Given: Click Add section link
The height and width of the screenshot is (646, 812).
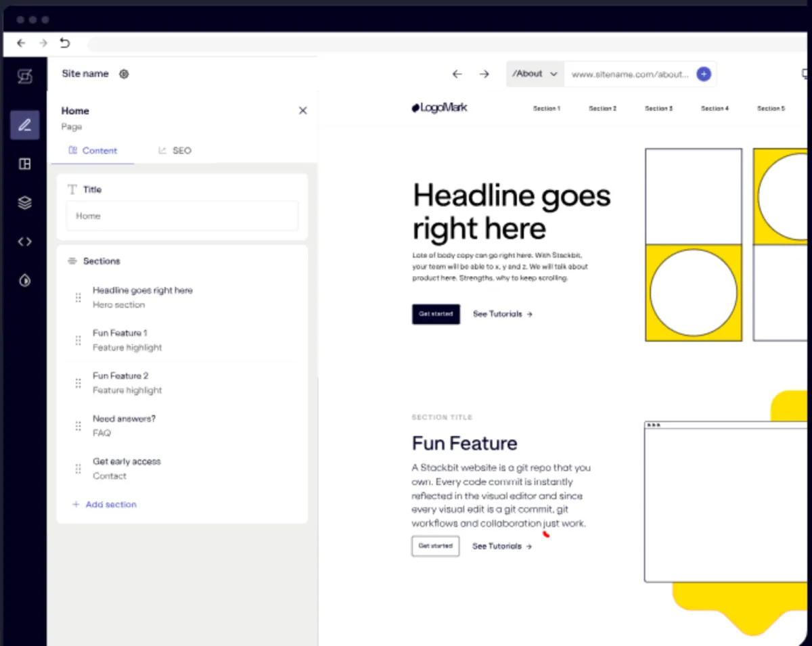Looking at the screenshot, I should 104,504.
